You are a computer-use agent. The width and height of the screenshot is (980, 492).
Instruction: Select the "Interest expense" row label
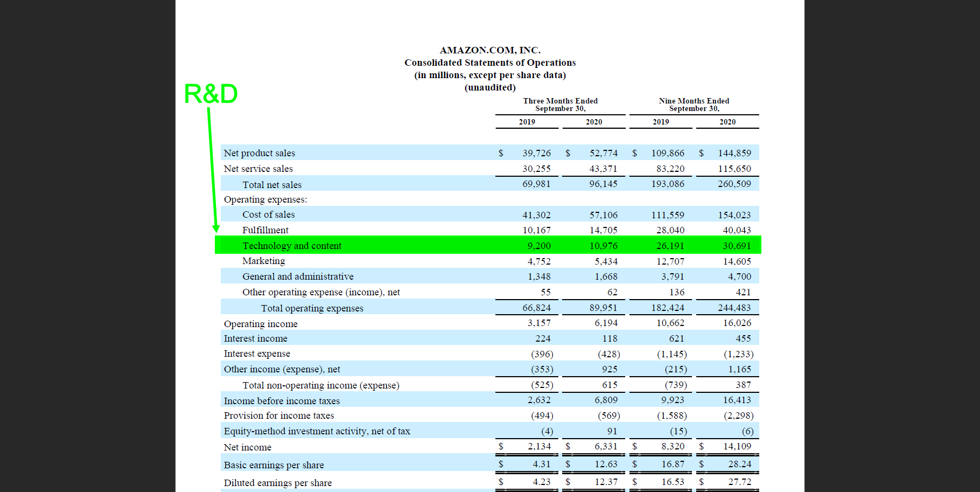[x=257, y=354]
